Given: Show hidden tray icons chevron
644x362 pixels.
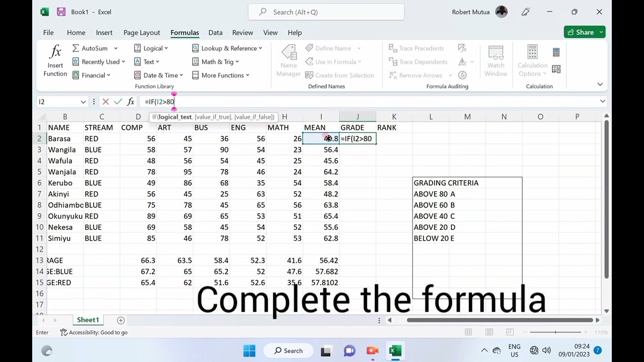Looking at the screenshot, I should click(x=484, y=350).
